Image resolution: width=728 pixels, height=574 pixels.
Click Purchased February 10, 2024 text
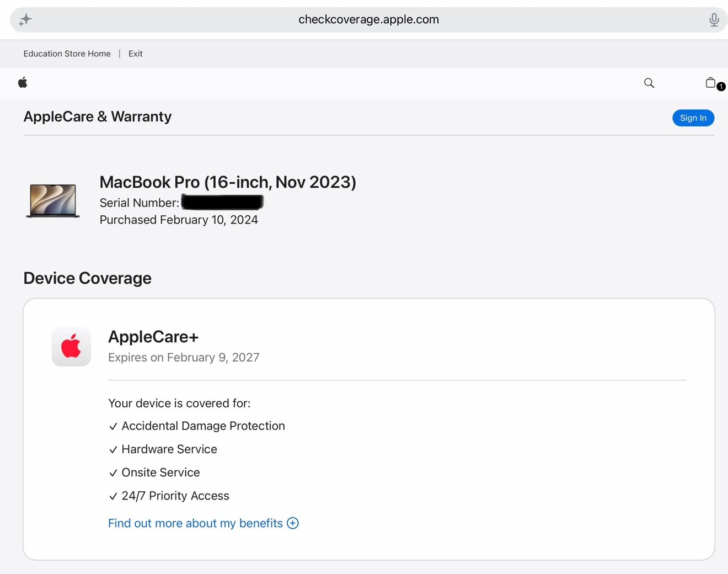179,220
